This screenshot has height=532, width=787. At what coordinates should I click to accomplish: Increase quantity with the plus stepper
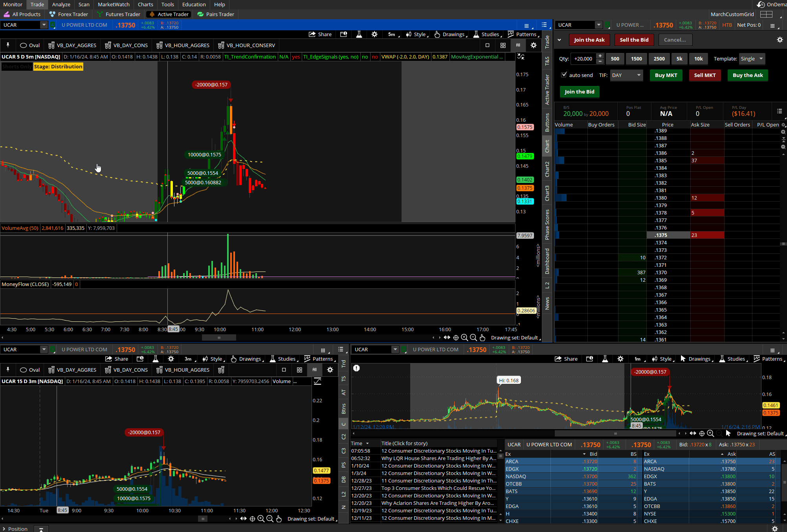600,56
